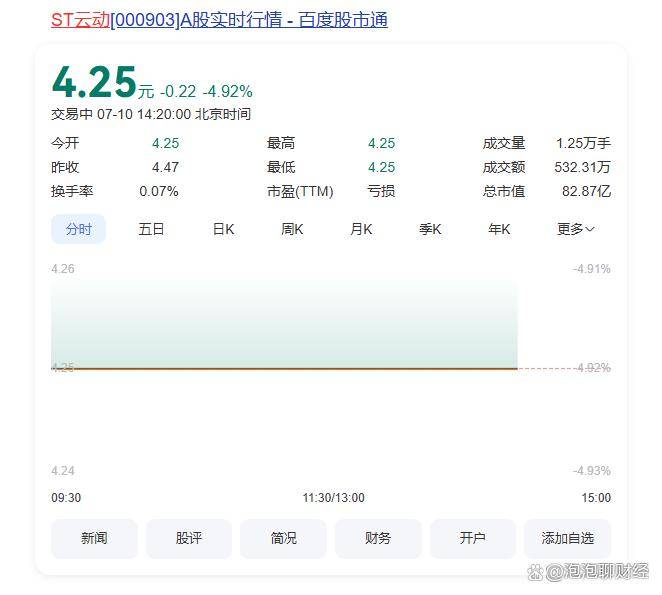Click 添加自选 to add to watchlist

coord(567,538)
